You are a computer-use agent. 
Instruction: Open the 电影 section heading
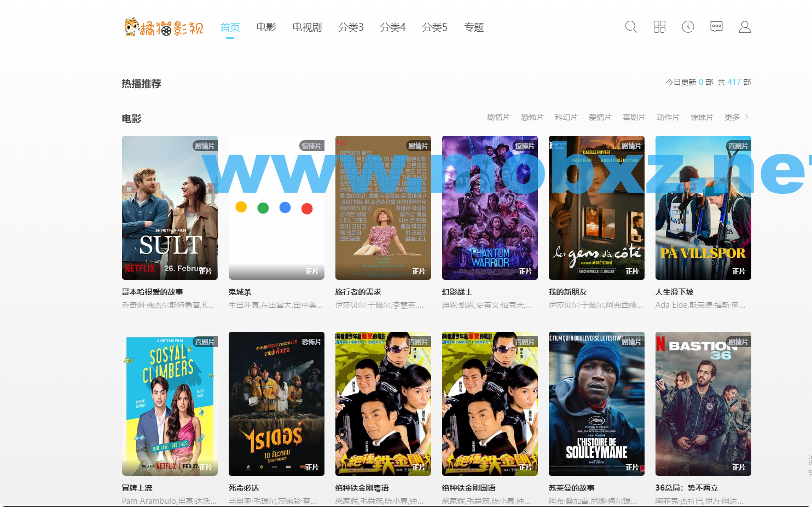click(131, 119)
